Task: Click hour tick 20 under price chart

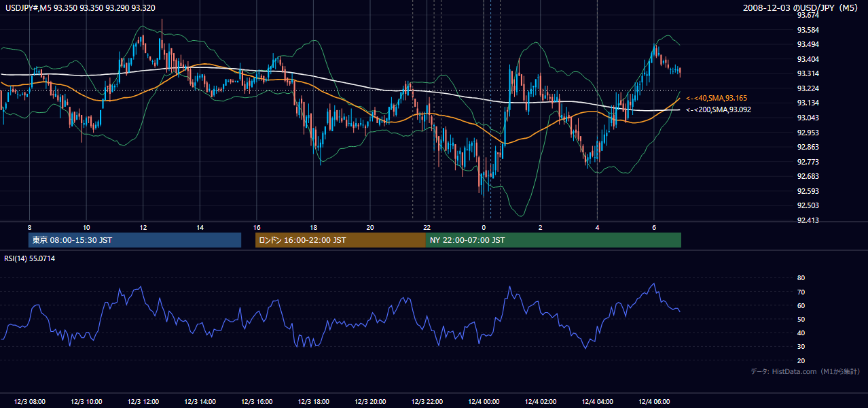Action: click(370, 227)
